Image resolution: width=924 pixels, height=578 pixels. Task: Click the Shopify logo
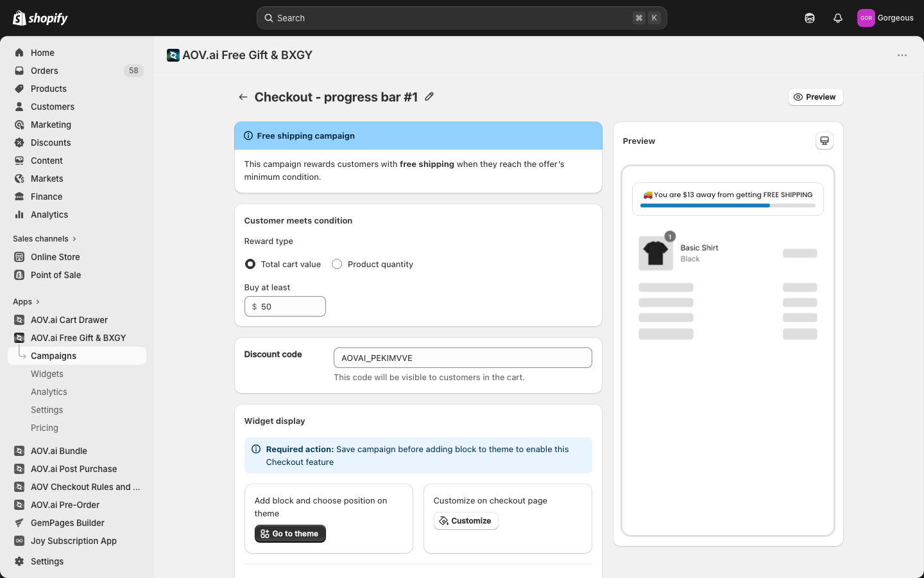coord(40,18)
